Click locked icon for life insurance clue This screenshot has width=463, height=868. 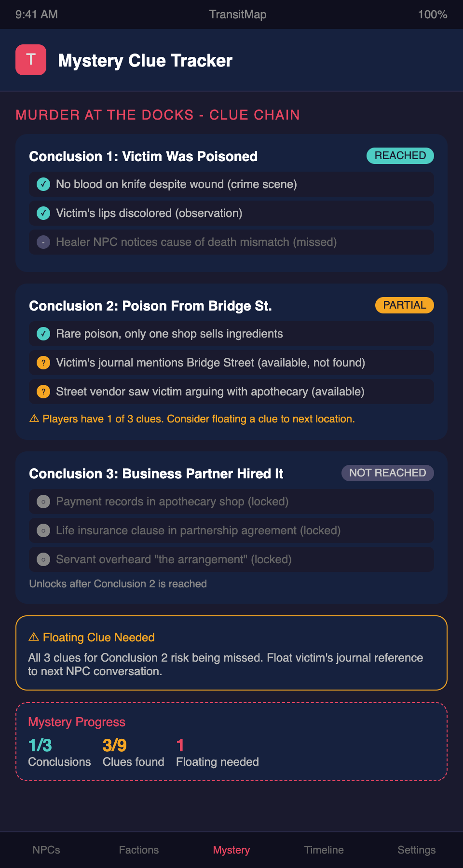43,530
